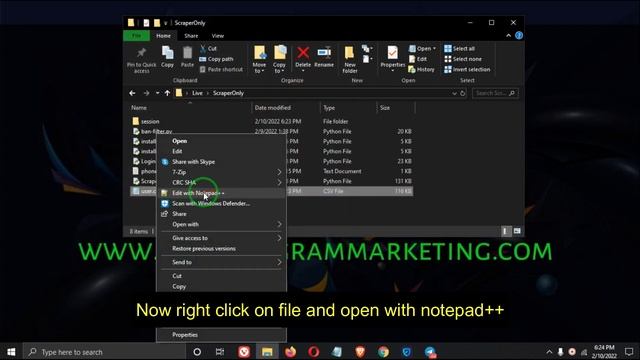The width and height of the screenshot is (640, 360).
Task: Go up one folder level
Action: click(167, 93)
